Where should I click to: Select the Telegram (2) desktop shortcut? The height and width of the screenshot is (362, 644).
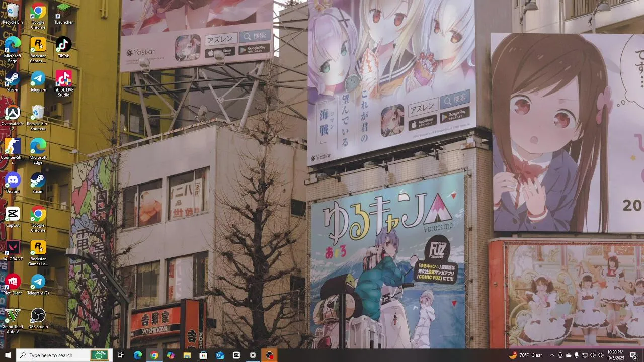point(38,285)
